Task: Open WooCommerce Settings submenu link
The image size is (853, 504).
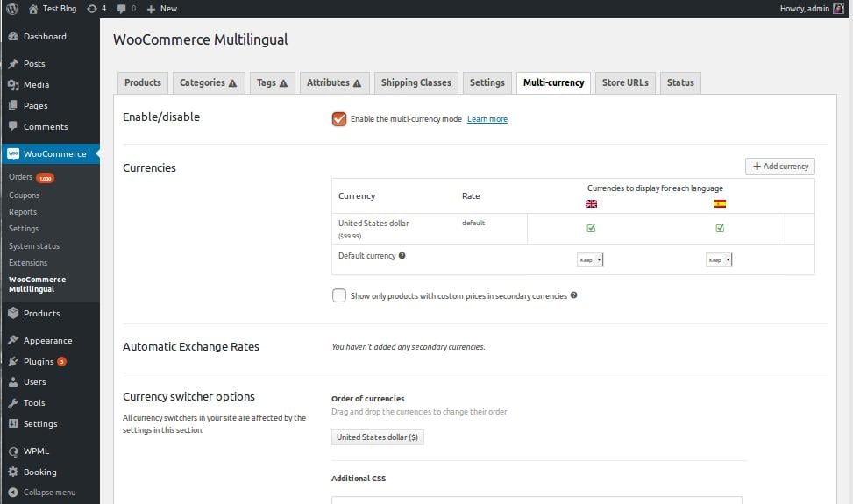Action: coord(24,229)
